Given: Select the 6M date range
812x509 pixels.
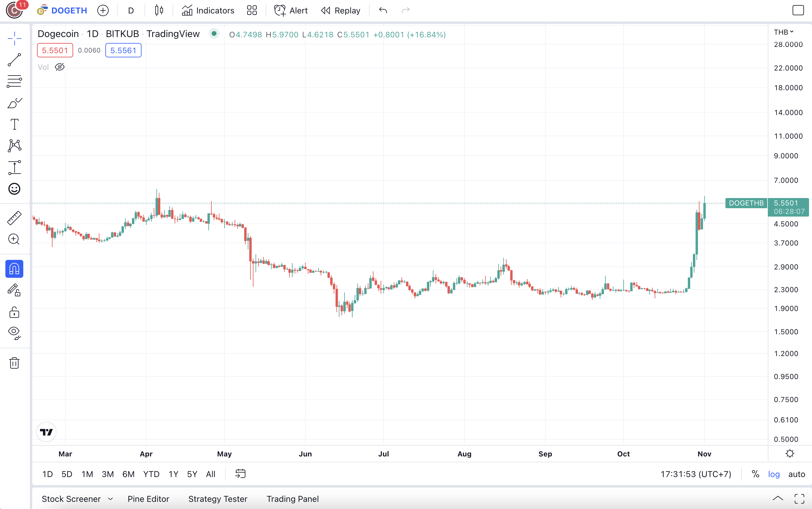Looking at the screenshot, I should click(128, 474).
